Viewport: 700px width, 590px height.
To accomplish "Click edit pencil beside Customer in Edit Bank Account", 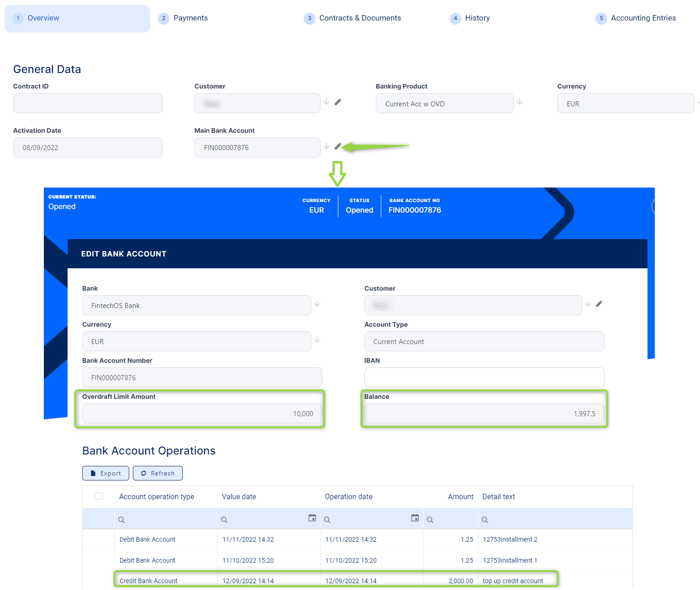I will tap(599, 304).
